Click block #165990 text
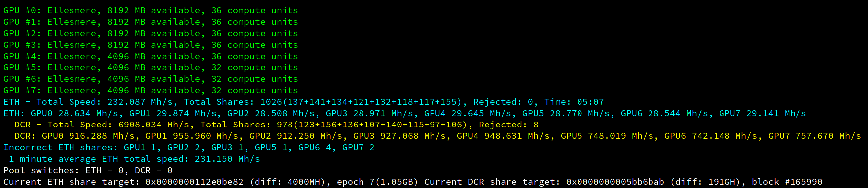Viewport: 868px width, 188px height. pyautogui.click(x=787, y=182)
